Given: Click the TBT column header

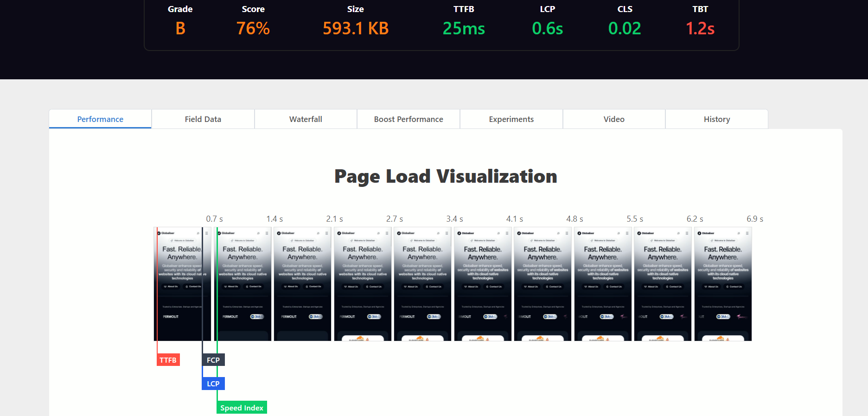Looking at the screenshot, I should (x=700, y=9).
